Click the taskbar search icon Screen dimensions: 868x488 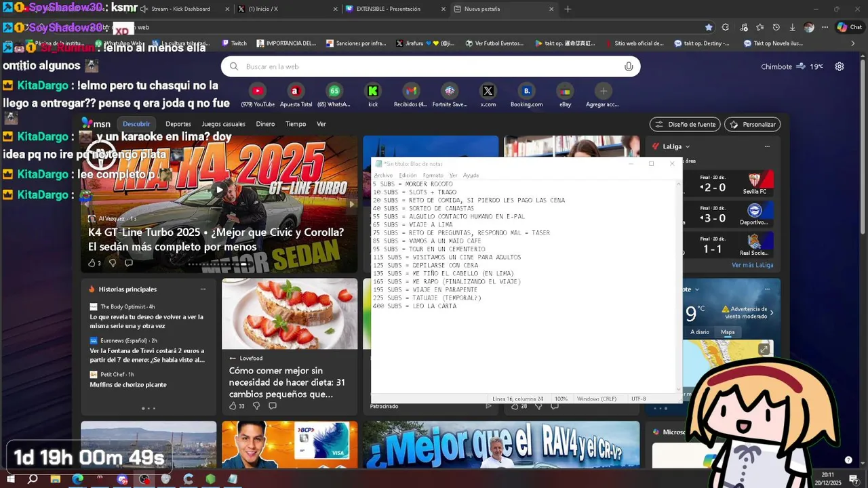[33, 479]
